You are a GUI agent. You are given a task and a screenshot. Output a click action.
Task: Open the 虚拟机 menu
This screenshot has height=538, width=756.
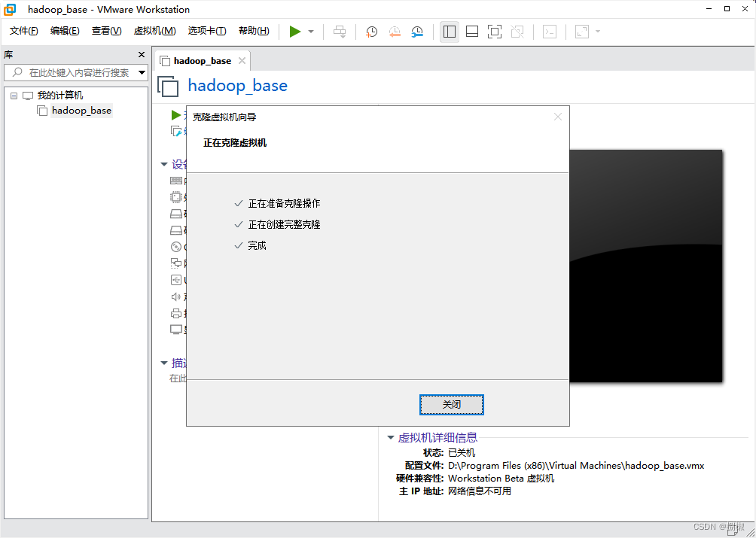pyautogui.click(x=154, y=31)
